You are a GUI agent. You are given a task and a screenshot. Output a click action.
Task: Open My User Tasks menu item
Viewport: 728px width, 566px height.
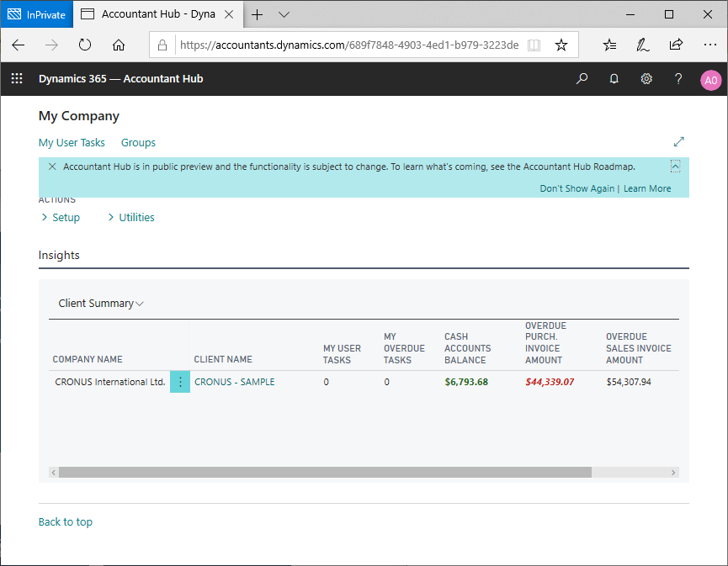72,142
